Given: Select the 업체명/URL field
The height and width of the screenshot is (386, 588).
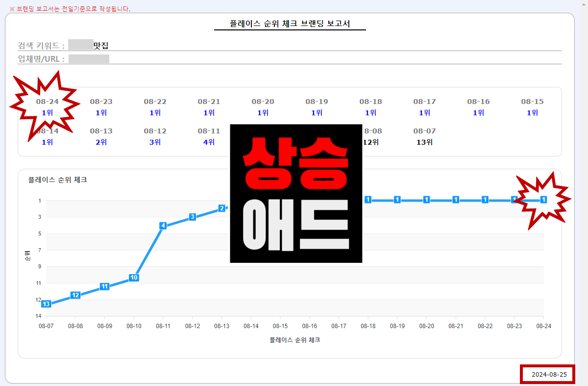Looking at the screenshot, I should (x=290, y=59).
